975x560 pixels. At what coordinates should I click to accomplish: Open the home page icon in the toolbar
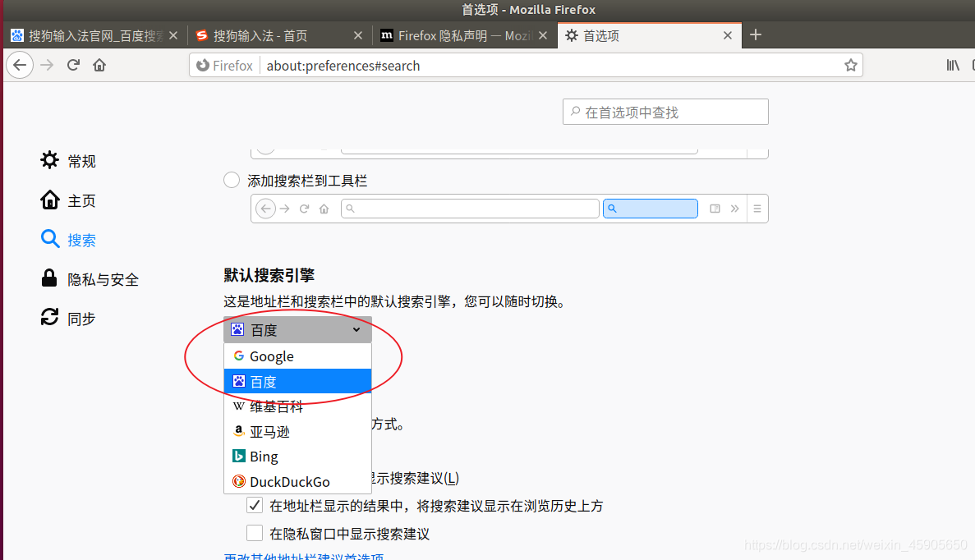[99, 65]
